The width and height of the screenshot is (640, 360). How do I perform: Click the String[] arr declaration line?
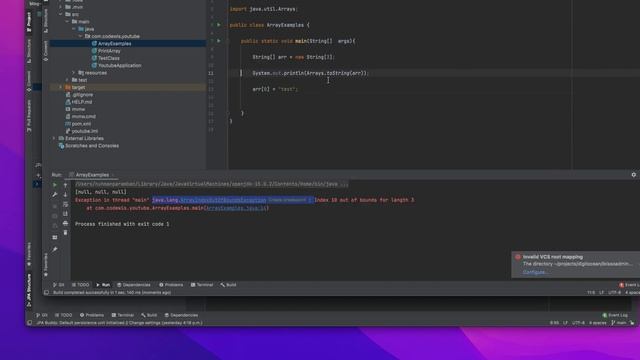[x=293, y=57]
